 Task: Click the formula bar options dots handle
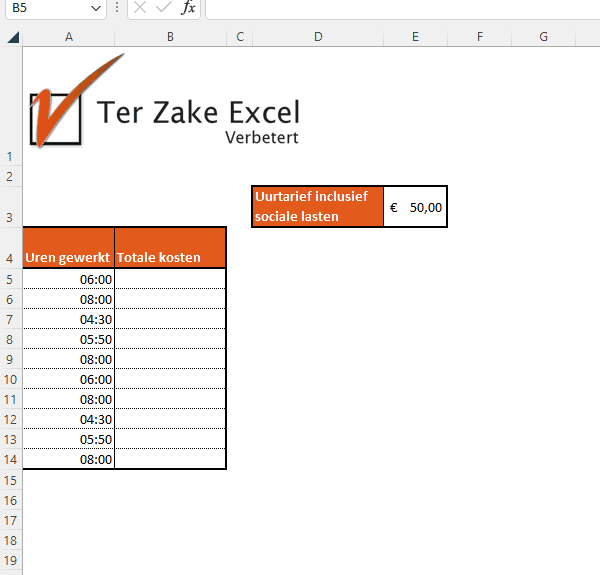click(x=117, y=8)
